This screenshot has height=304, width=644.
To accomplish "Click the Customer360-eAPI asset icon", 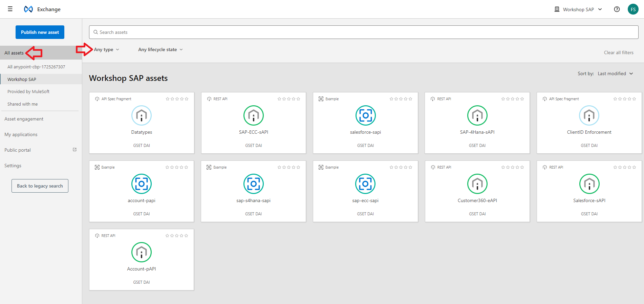I will click(477, 184).
